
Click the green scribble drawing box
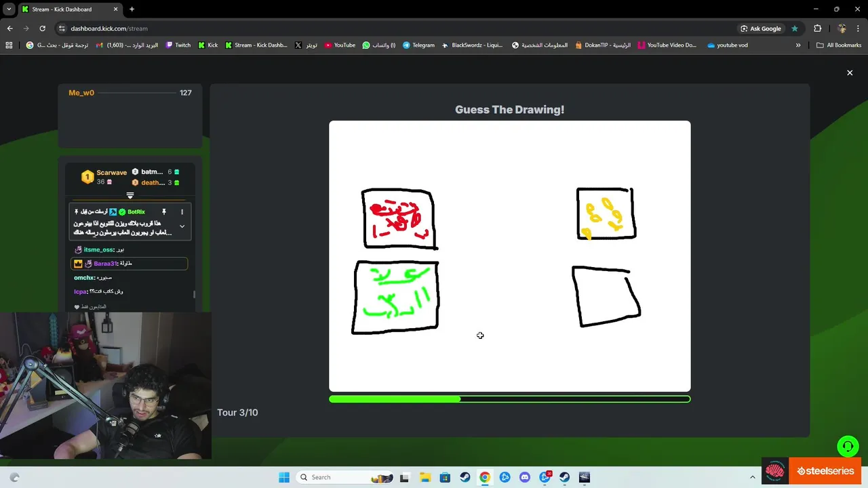pyautogui.click(x=395, y=297)
